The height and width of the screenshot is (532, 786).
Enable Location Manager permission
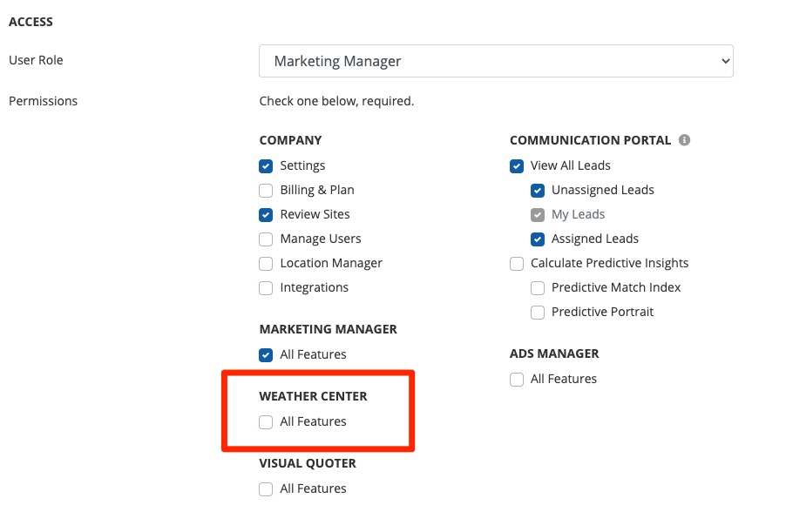tap(266, 263)
